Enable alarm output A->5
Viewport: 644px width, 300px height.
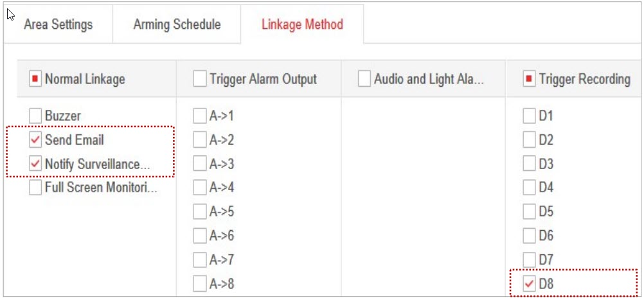200,211
